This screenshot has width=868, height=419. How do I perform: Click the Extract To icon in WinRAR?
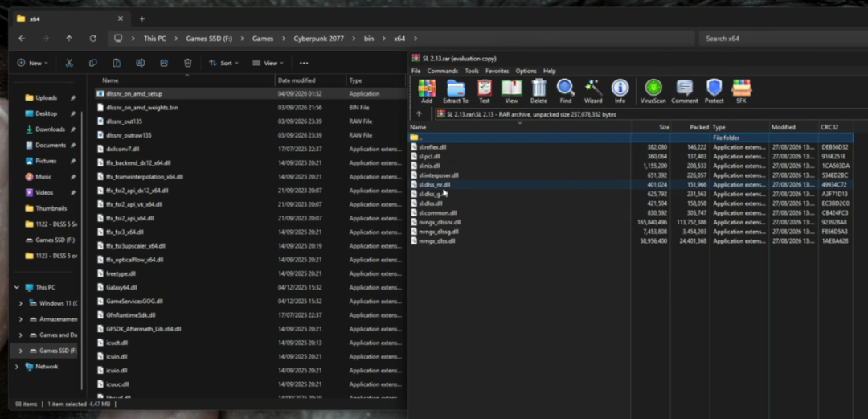456,92
